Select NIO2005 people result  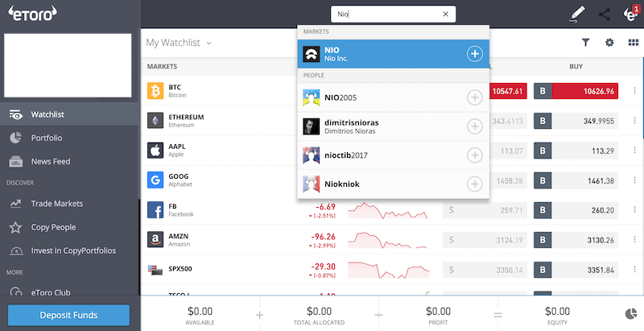(x=394, y=97)
